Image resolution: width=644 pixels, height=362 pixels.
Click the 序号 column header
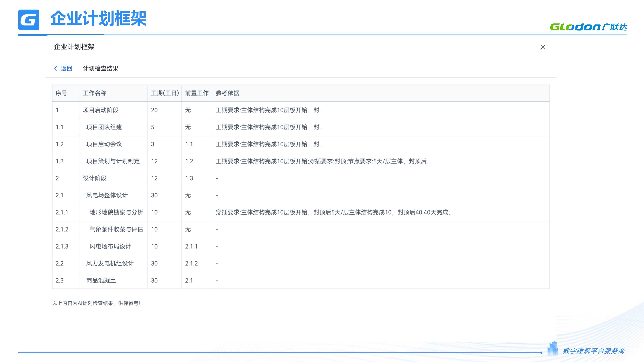[x=62, y=93]
